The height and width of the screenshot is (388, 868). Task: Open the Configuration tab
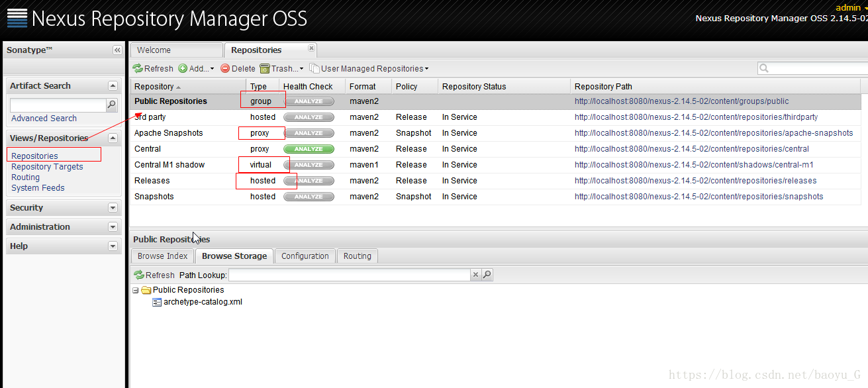coord(305,256)
